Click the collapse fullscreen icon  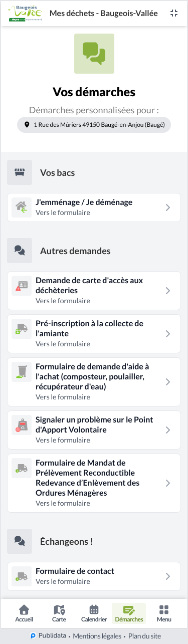[x=174, y=14]
